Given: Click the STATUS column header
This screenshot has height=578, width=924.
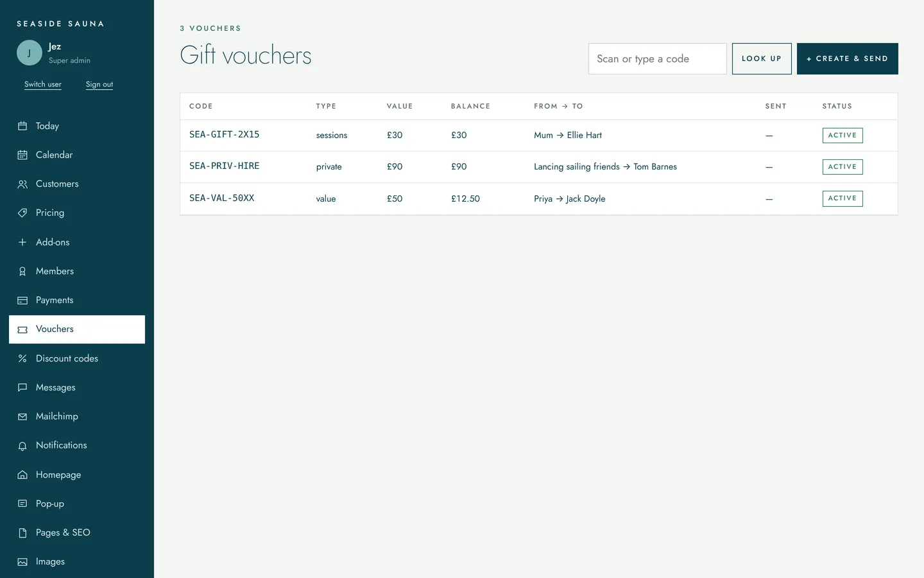Looking at the screenshot, I should [837, 106].
